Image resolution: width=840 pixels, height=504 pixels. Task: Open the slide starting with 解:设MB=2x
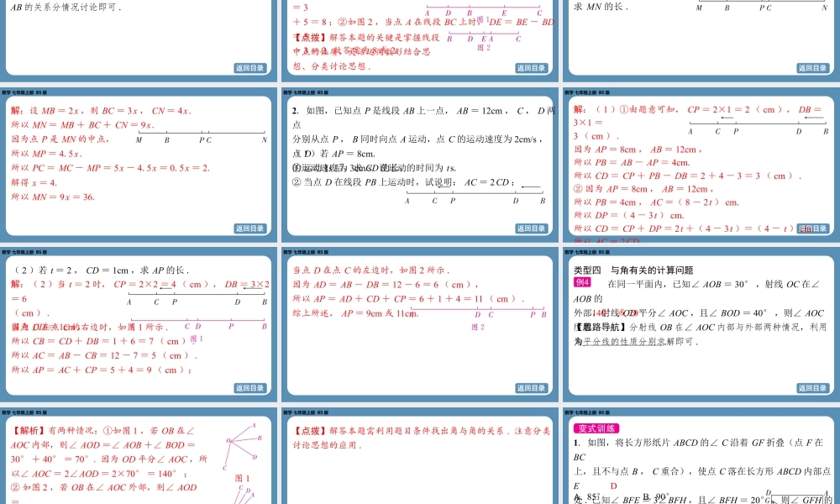point(139,160)
